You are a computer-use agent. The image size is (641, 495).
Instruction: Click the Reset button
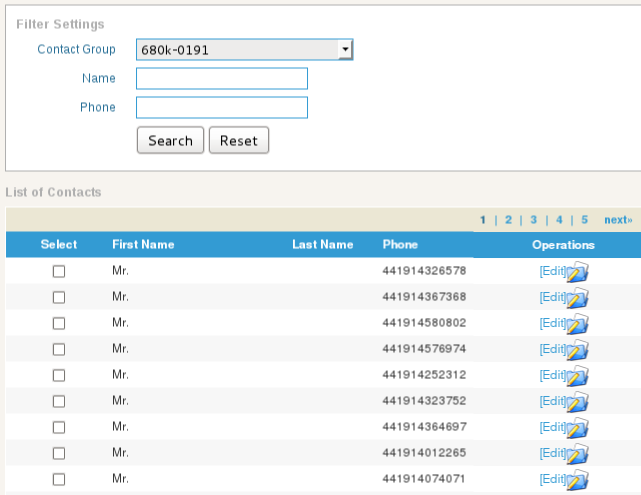[239, 140]
